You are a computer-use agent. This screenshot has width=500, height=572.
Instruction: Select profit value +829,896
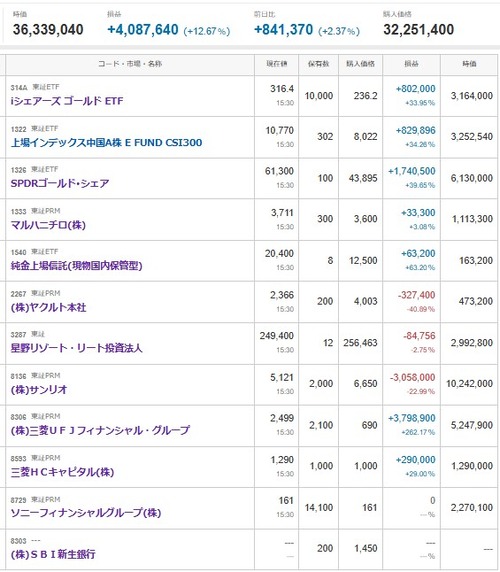(x=415, y=130)
